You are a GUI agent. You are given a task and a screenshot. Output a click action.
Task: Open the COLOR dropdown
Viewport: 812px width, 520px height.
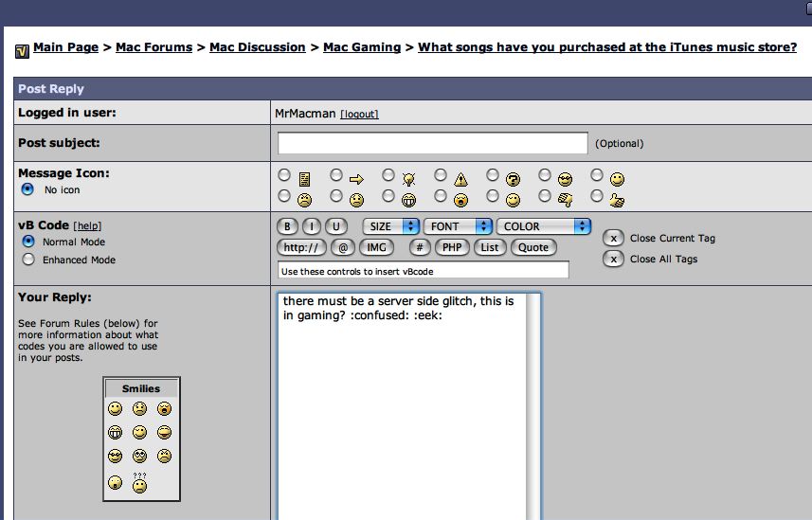[543, 226]
